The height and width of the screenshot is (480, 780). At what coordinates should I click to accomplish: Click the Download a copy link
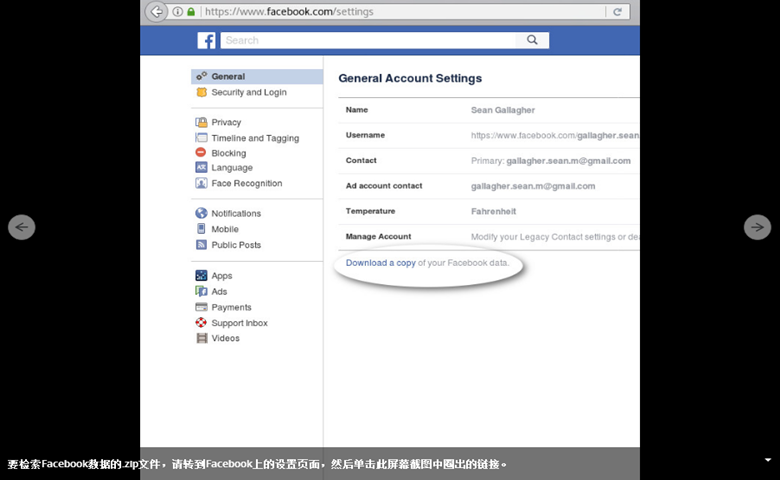[x=381, y=263]
